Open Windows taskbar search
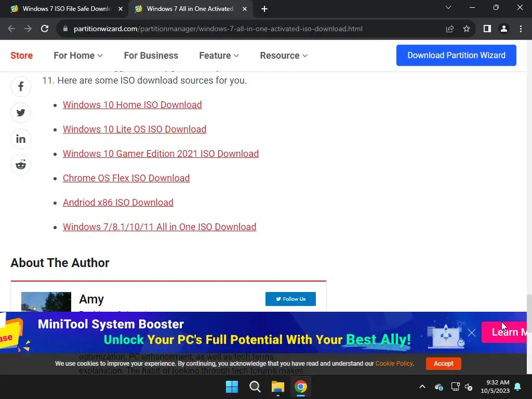 tap(255, 387)
